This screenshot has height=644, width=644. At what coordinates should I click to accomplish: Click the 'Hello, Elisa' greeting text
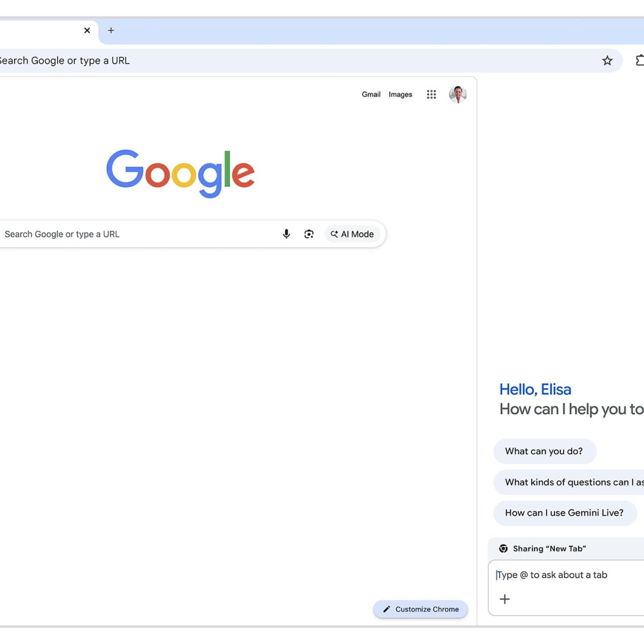click(535, 389)
